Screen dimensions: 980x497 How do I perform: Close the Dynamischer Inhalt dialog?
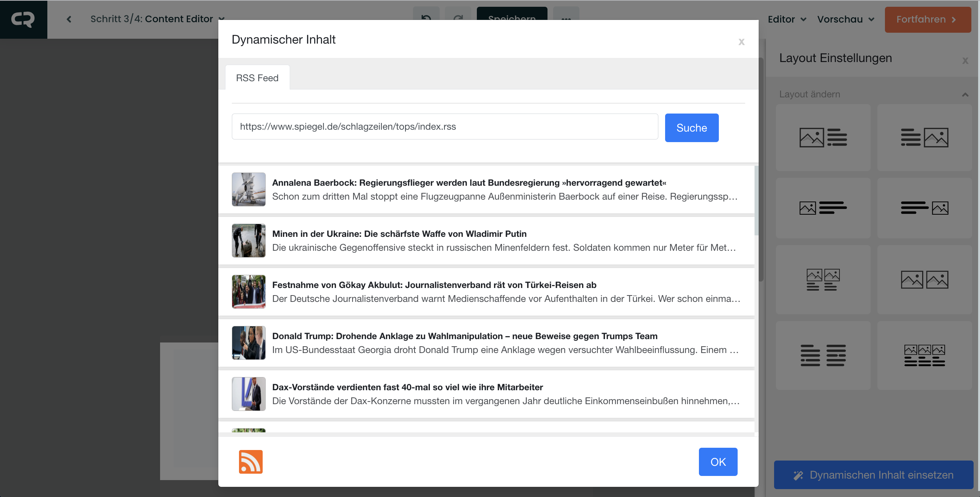[741, 41]
